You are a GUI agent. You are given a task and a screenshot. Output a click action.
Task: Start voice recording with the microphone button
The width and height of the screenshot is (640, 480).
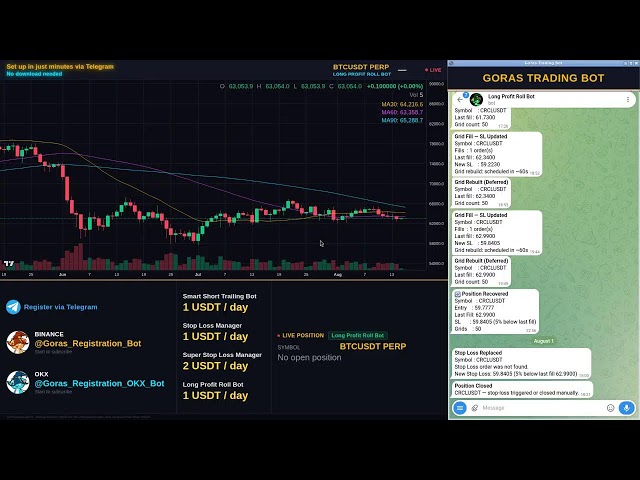click(x=627, y=407)
